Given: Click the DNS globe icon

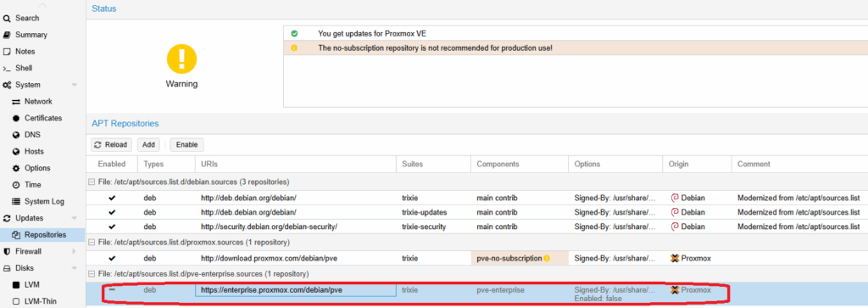Looking at the screenshot, I should tap(16, 135).
